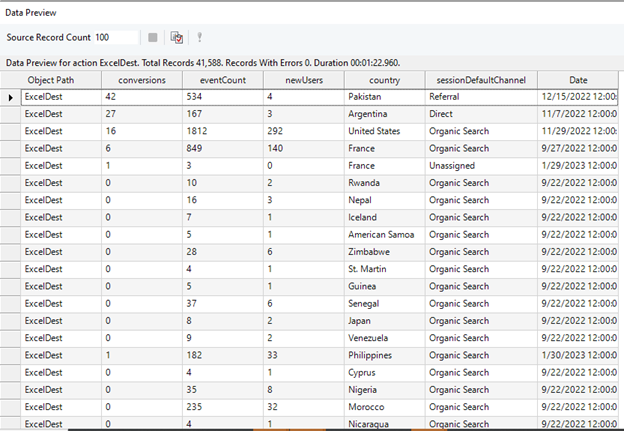The width and height of the screenshot is (624, 431).
Task: Click the current row arrow indicator
Action: point(11,97)
